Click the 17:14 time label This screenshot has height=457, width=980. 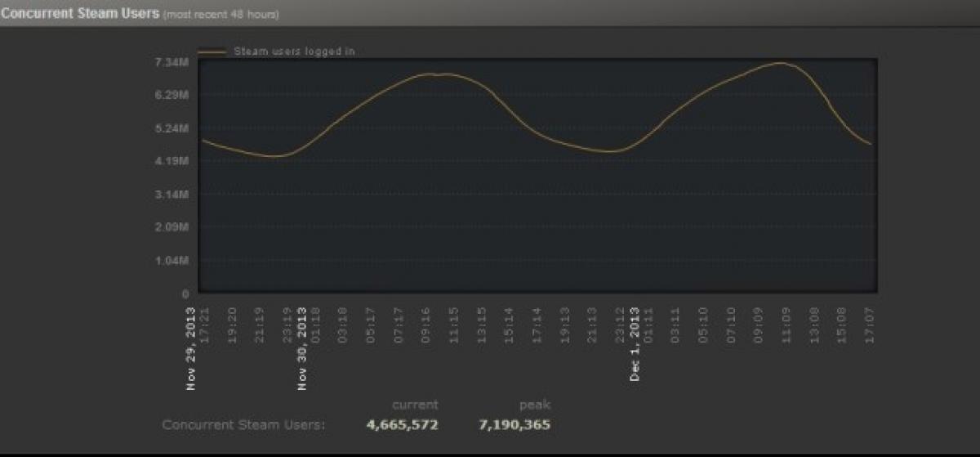pyautogui.click(x=537, y=325)
